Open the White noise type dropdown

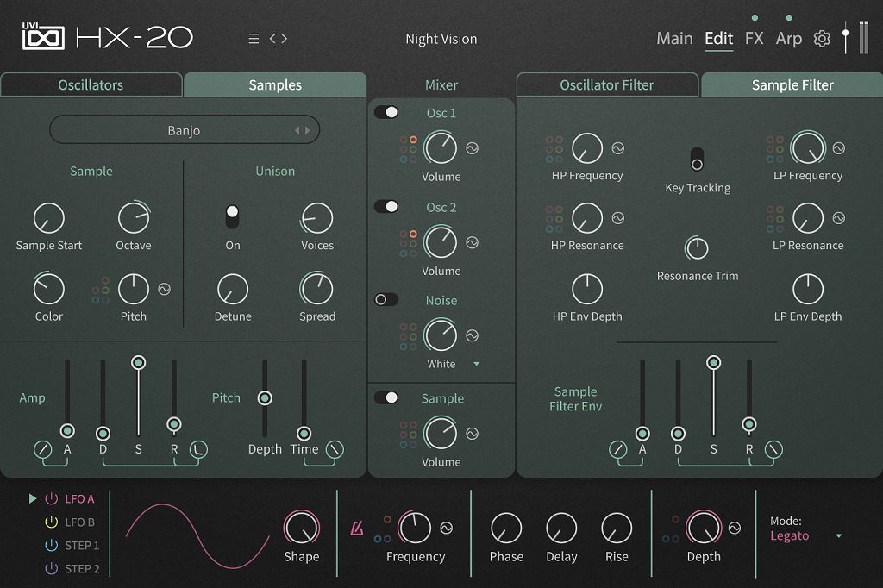coord(476,365)
